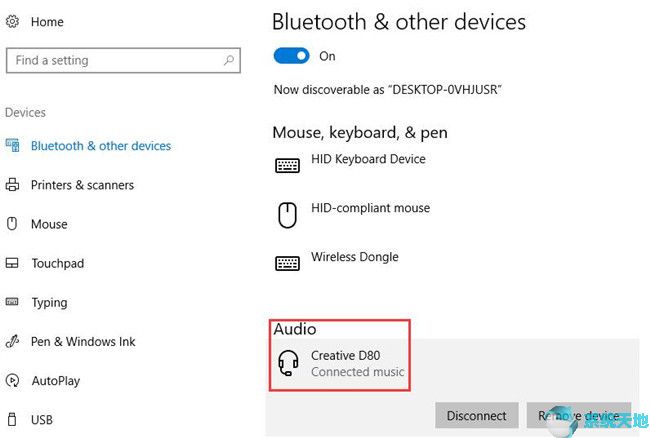Select the HID Keyboard Device entry

point(368,160)
